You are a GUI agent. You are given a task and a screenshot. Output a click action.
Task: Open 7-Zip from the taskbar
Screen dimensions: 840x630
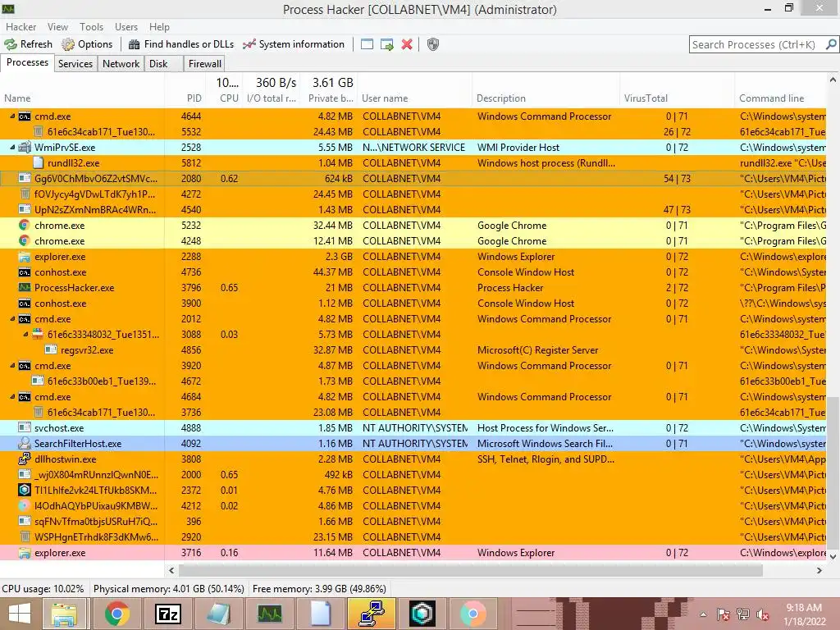[x=167, y=614]
